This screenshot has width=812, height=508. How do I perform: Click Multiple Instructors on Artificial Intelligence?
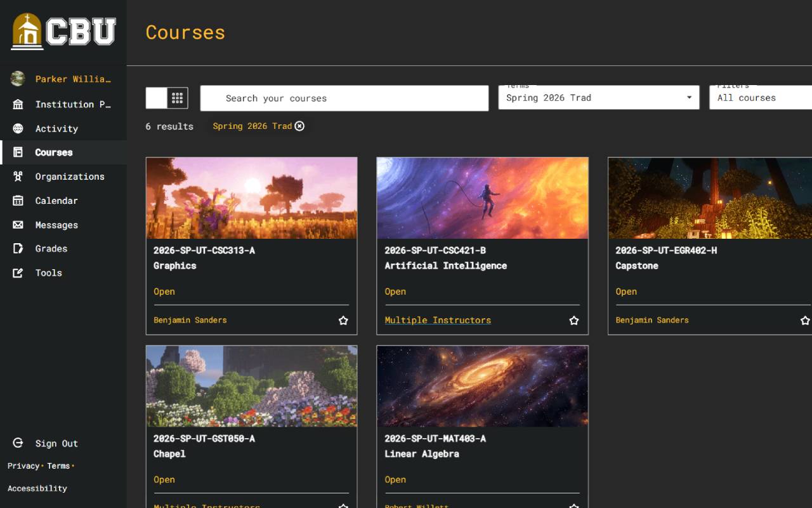point(438,320)
